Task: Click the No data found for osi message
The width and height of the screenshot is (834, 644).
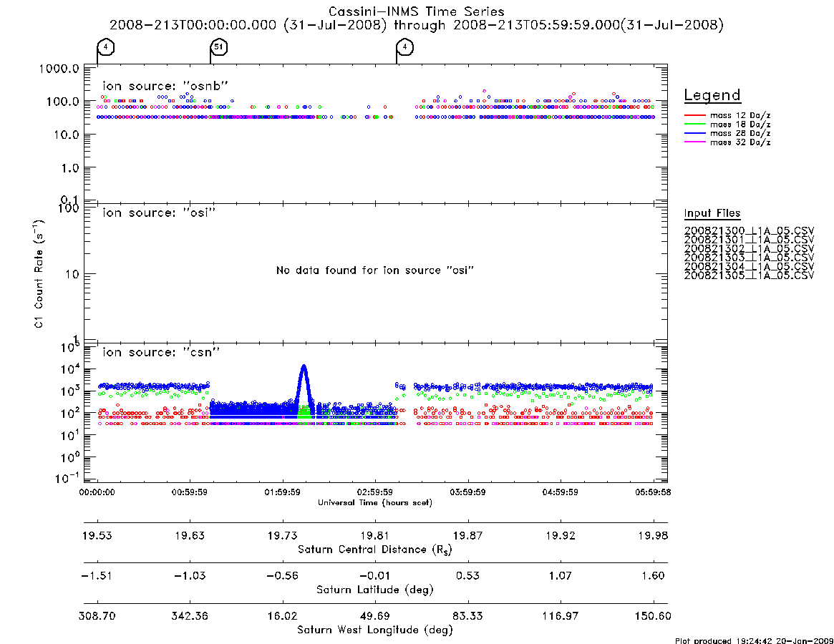Action: [375, 270]
